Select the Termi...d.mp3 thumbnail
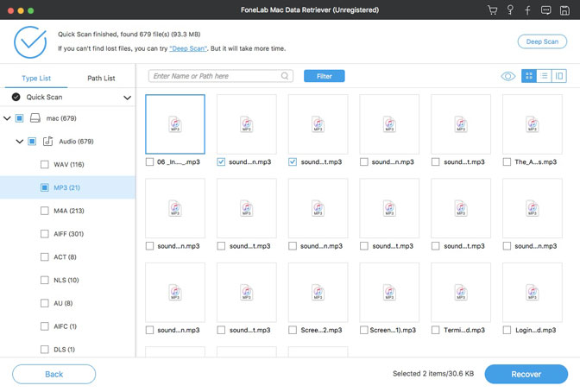 461,293
